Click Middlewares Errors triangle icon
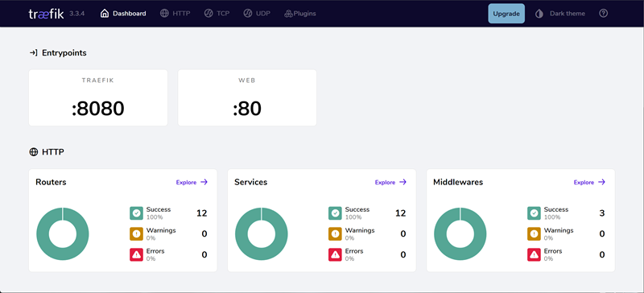Screen dimensions: 644x293 click(x=534, y=255)
